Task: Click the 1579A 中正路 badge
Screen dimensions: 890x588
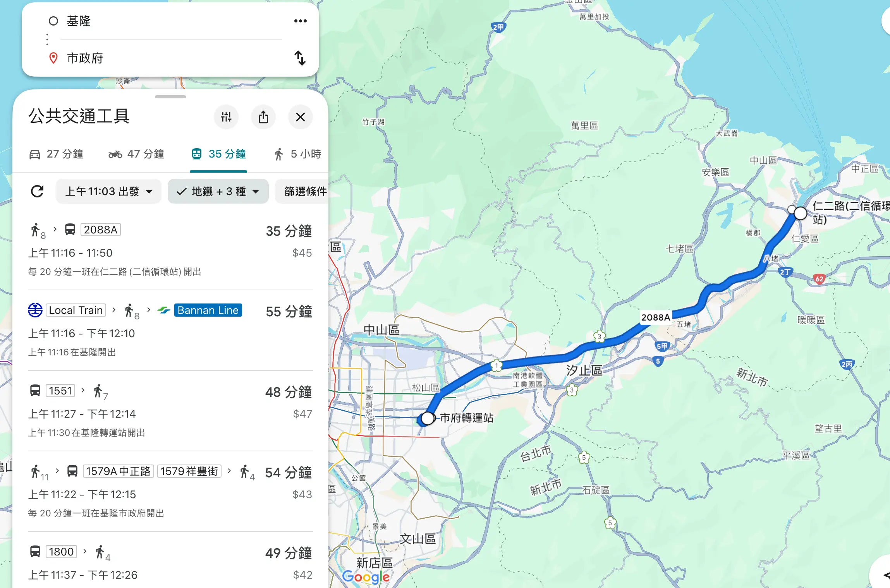Action: [x=119, y=471]
